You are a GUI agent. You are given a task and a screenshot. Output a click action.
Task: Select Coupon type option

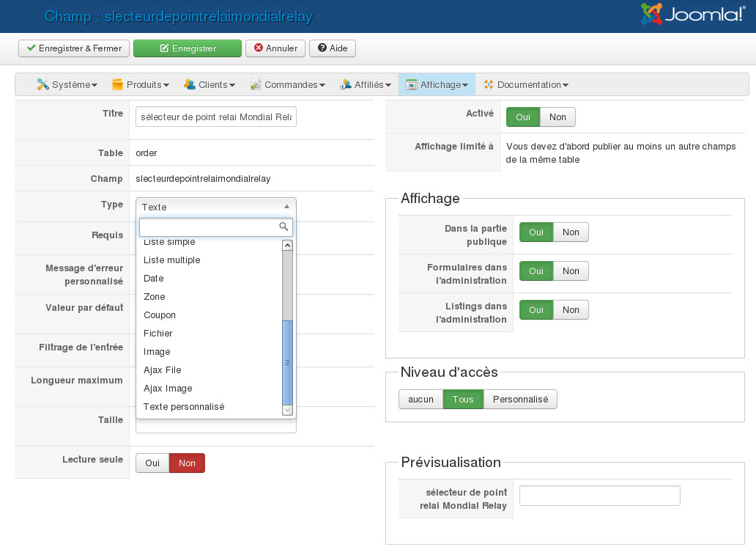click(x=210, y=315)
